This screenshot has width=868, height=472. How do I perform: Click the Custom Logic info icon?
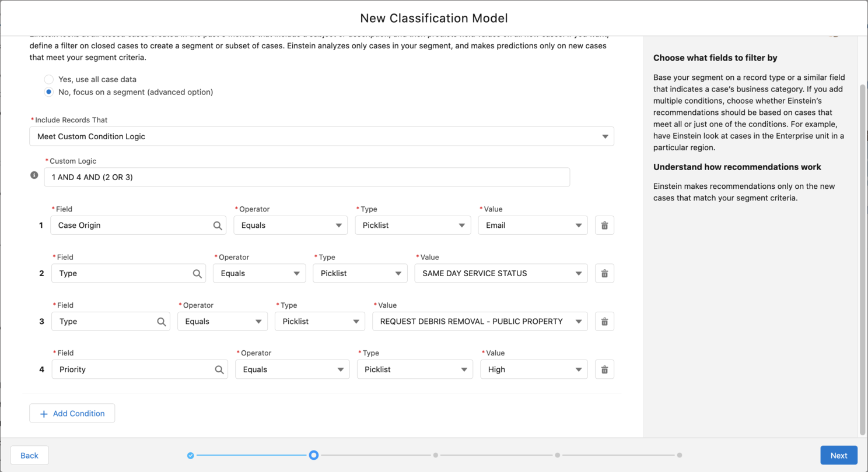[34, 175]
